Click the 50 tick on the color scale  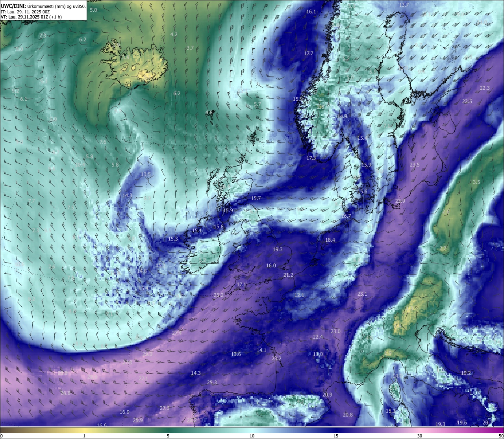[x=501, y=436]
